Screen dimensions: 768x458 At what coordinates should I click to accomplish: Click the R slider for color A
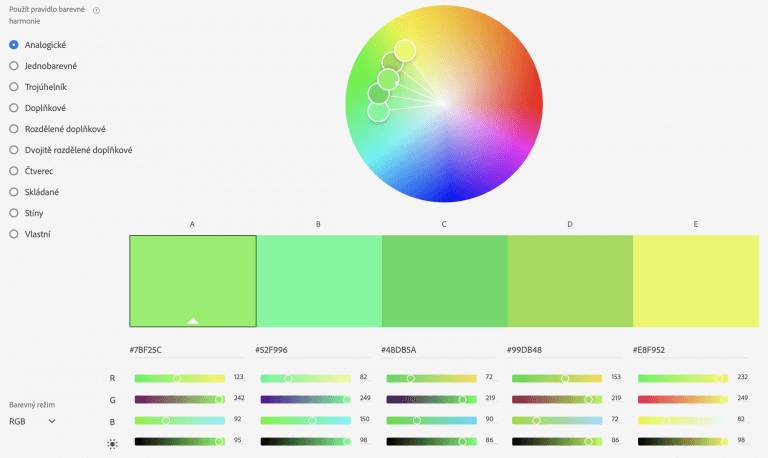(180, 378)
